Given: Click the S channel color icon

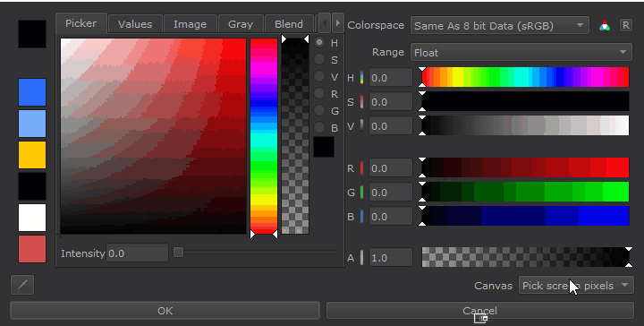Looking at the screenshot, I should point(362,102).
